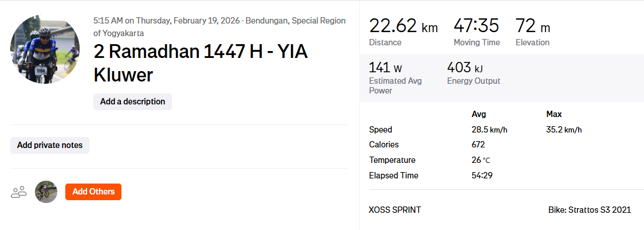Click the activity date and location text
The width and height of the screenshot is (644, 230).
coord(219,26)
